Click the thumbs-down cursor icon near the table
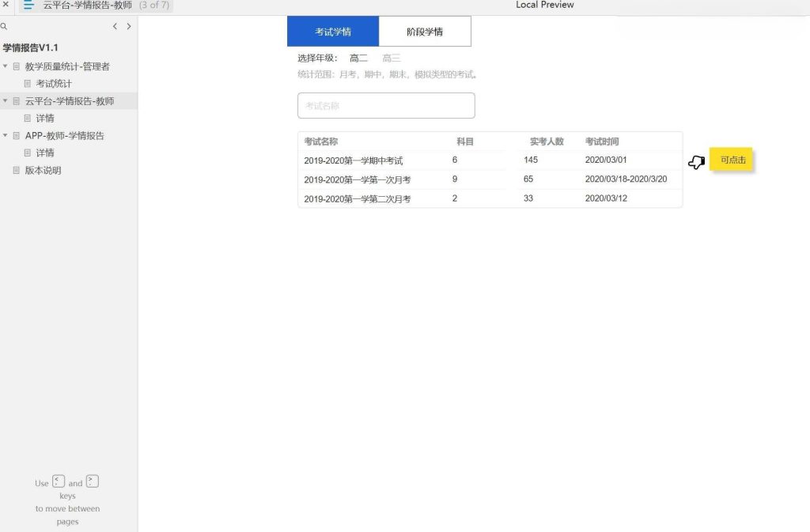 tap(696, 161)
